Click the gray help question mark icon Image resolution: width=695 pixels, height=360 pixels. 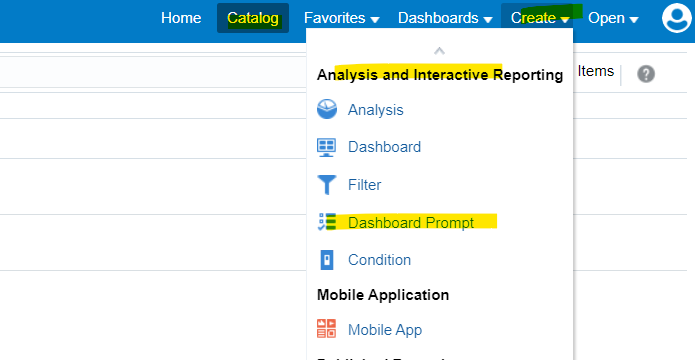tap(646, 74)
